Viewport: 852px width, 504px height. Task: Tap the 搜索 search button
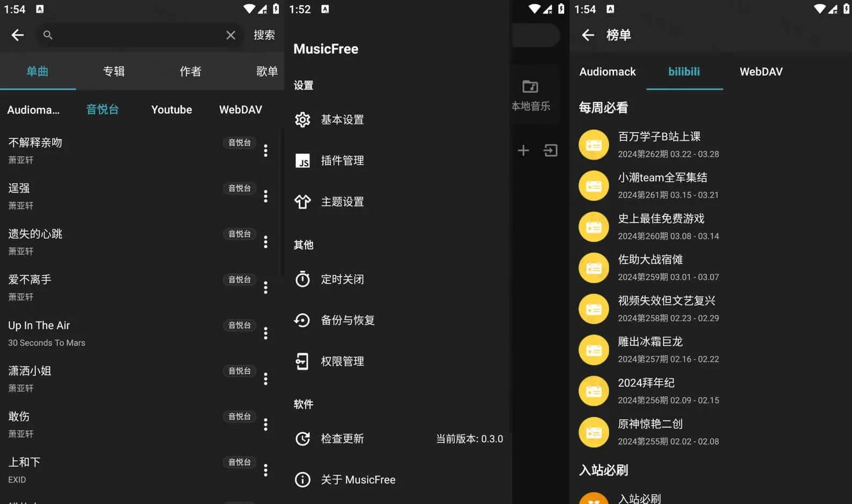[264, 35]
